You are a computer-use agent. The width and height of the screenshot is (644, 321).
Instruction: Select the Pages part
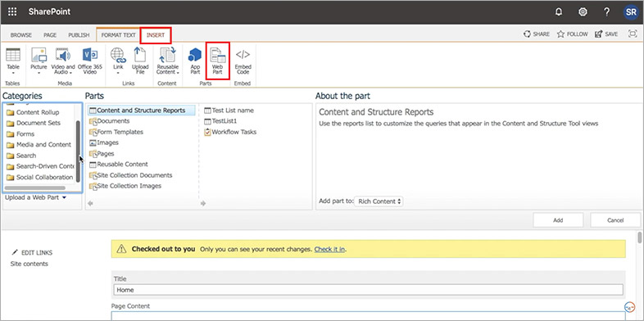click(102, 153)
